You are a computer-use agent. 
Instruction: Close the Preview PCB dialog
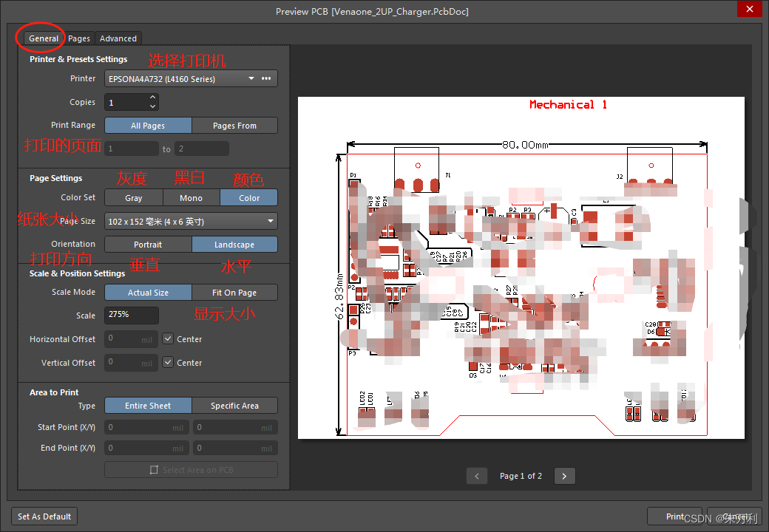(748, 10)
